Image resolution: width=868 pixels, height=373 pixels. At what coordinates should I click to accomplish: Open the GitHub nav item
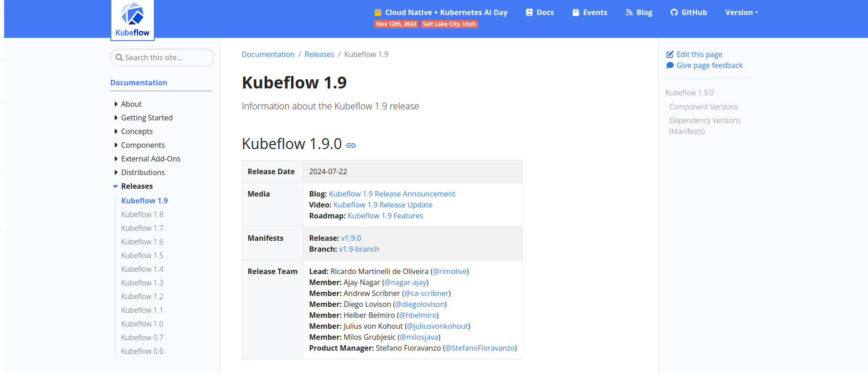pos(689,12)
